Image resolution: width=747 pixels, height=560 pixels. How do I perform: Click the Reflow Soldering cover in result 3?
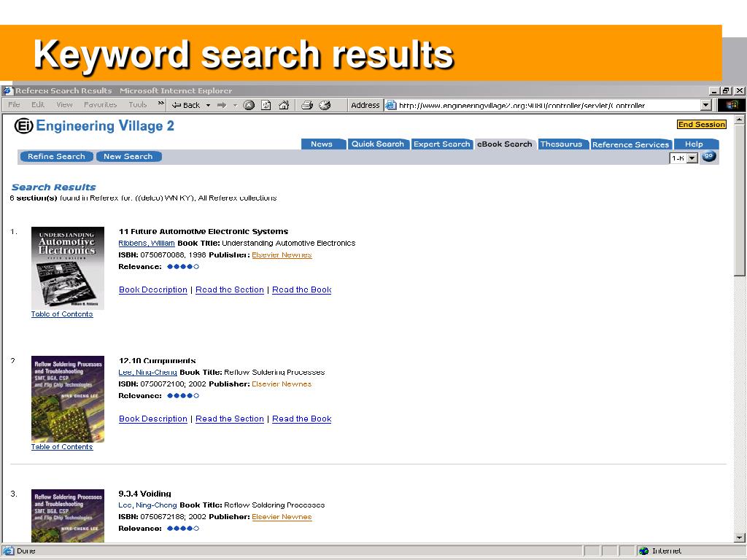[x=68, y=516]
